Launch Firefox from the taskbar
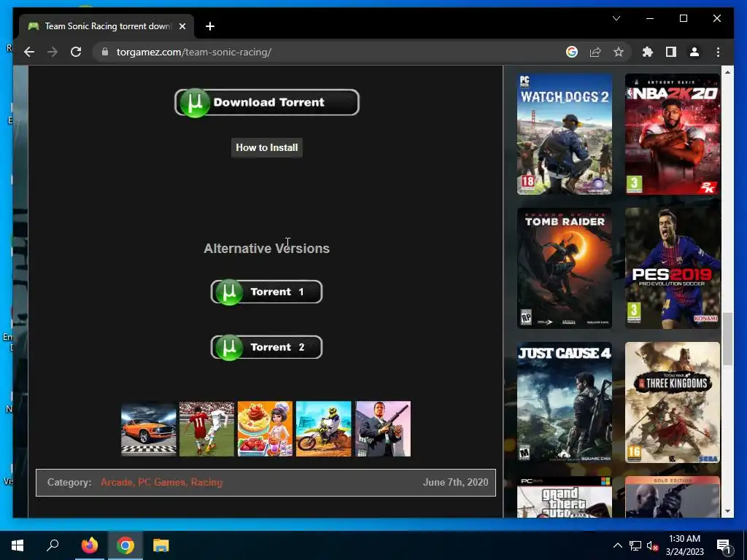Screen dimensions: 747x560 (x=90, y=545)
